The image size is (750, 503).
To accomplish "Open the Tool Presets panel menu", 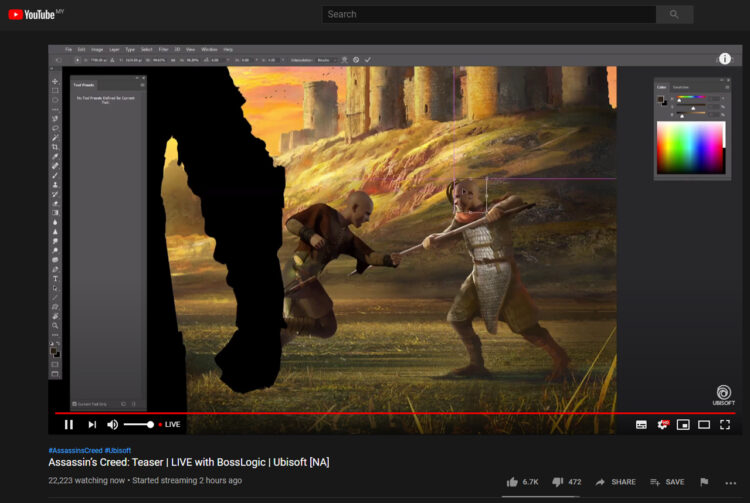I will [x=142, y=85].
